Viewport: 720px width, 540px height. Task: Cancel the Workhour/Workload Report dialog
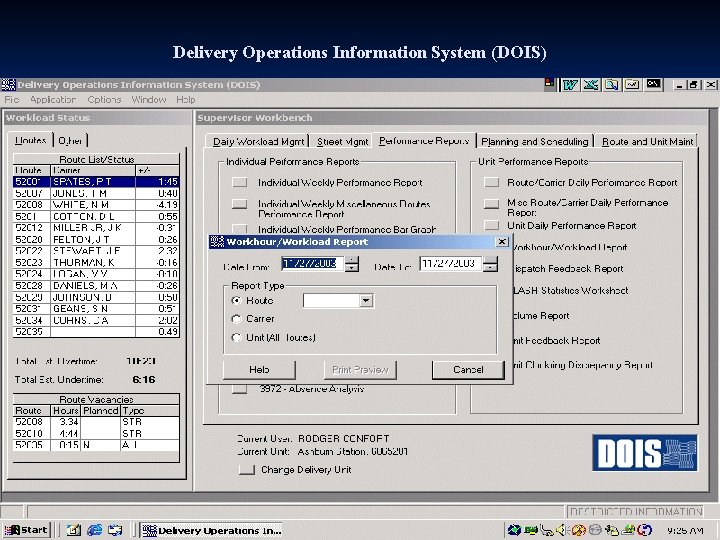pos(468,370)
